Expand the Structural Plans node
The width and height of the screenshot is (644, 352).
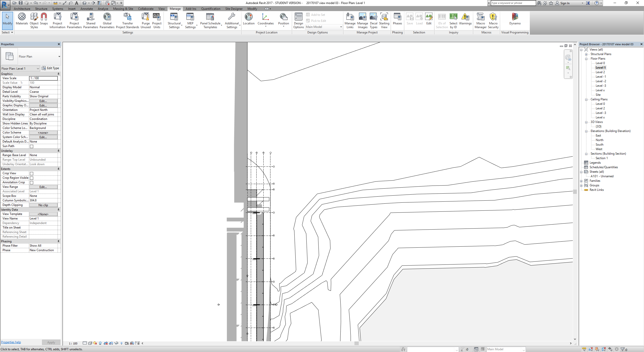pos(586,54)
